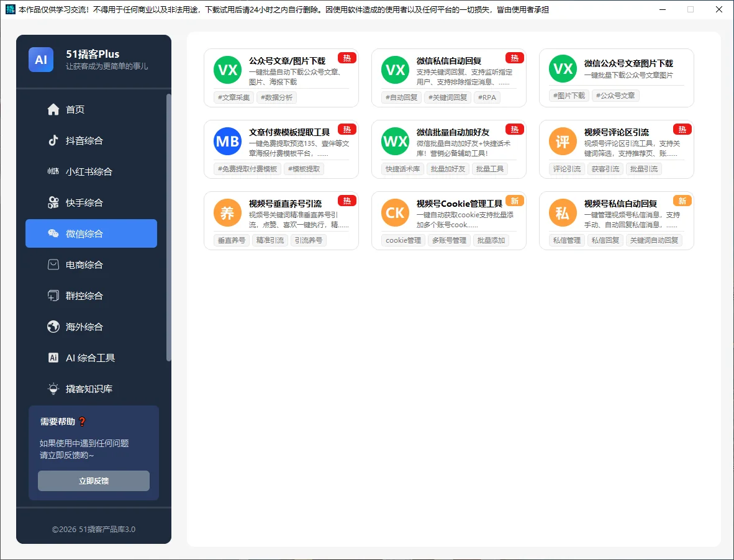Viewport: 734px width, 560px height.
Task: Click the #关键词回复 tag
Action: pos(448,97)
